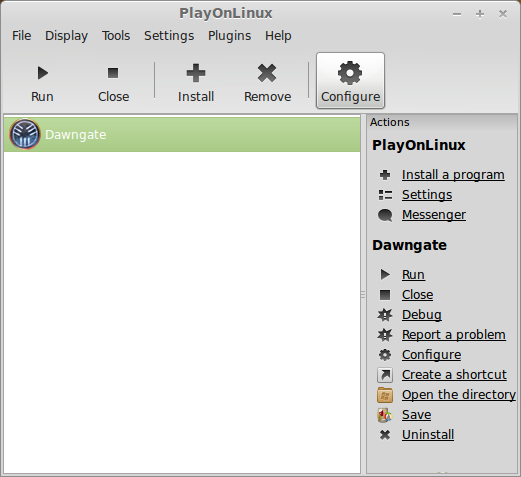Click the stop square icon in Actions panel
Screen dimensions: 521x477
(x=385, y=295)
